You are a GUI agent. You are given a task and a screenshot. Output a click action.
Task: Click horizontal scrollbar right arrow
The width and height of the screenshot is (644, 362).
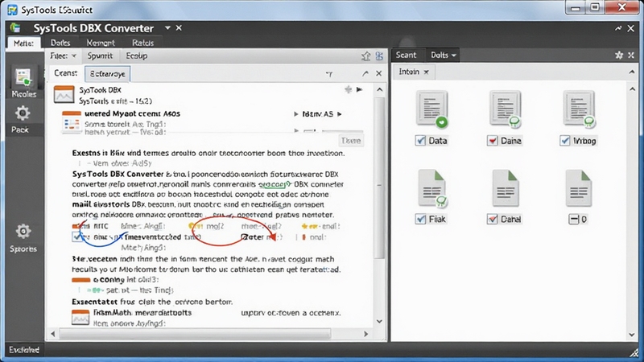point(366,334)
